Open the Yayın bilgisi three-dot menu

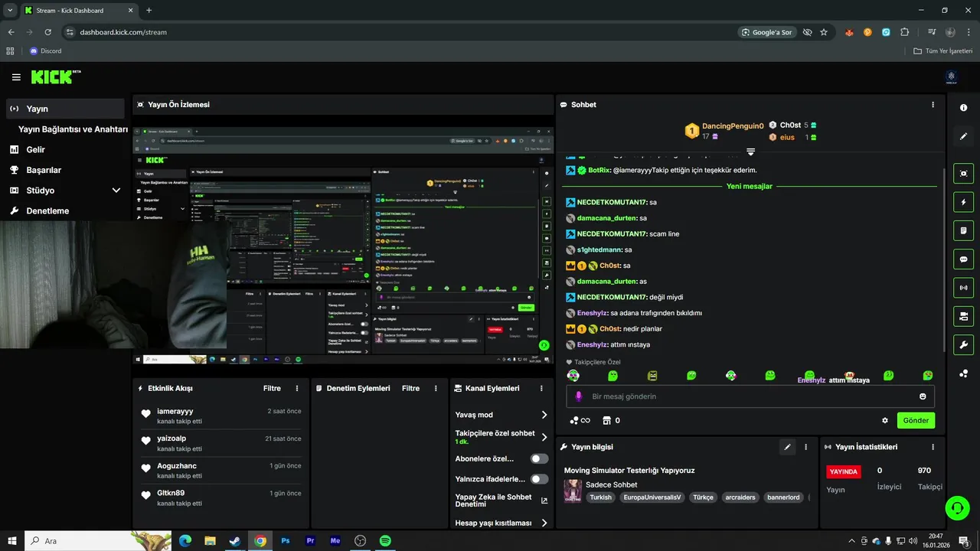(805, 447)
